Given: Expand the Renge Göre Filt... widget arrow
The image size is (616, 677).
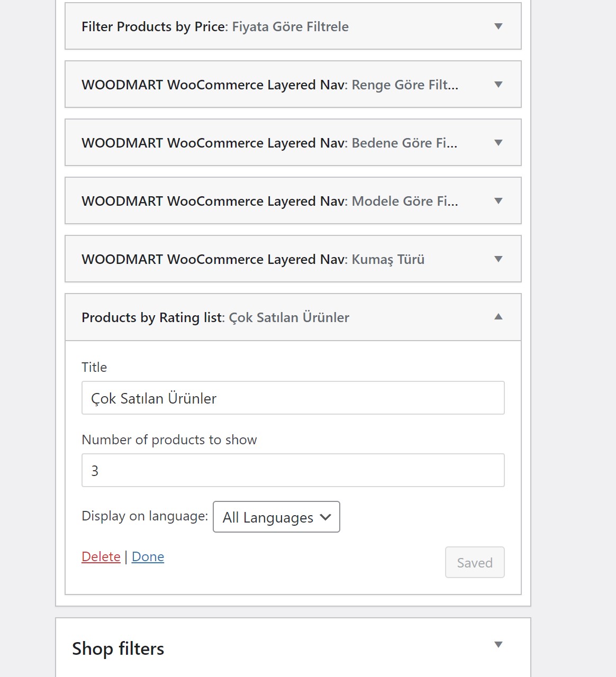Looking at the screenshot, I should 498,85.
